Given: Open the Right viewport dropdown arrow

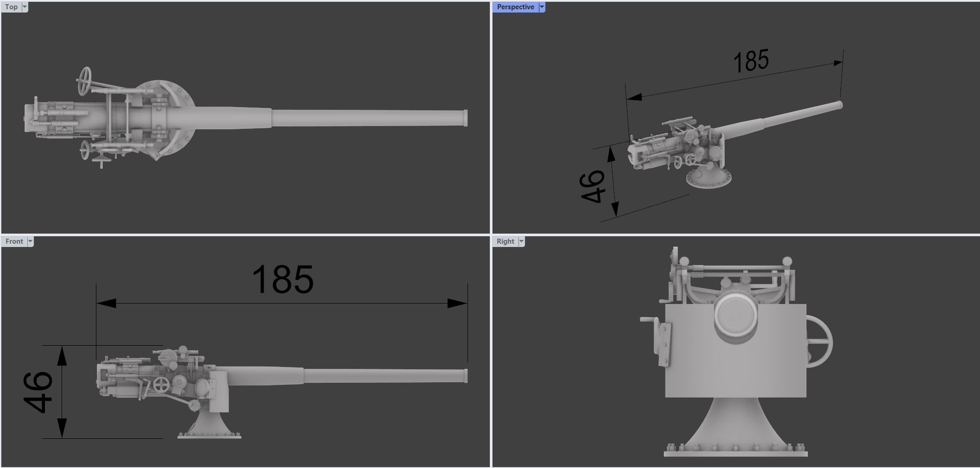Looking at the screenshot, I should tap(521, 241).
